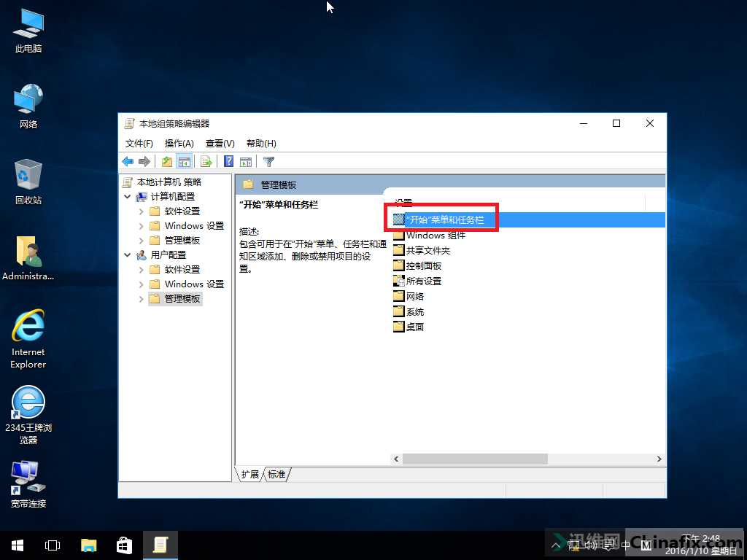Toggle the Show/Hide console tree icon

pos(184,161)
